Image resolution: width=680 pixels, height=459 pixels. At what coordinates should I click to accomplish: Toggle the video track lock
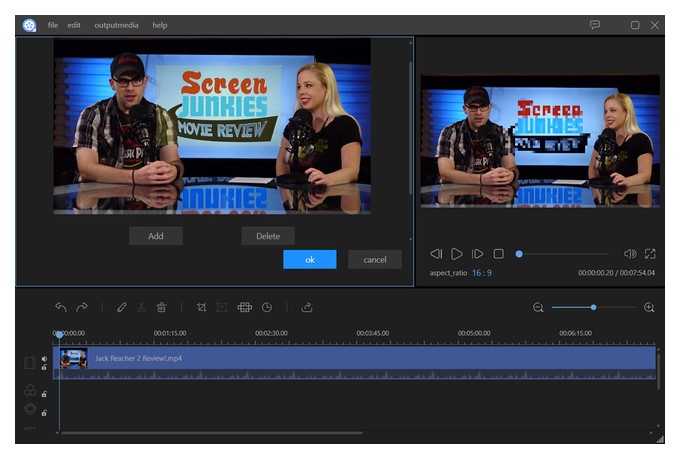point(44,367)
